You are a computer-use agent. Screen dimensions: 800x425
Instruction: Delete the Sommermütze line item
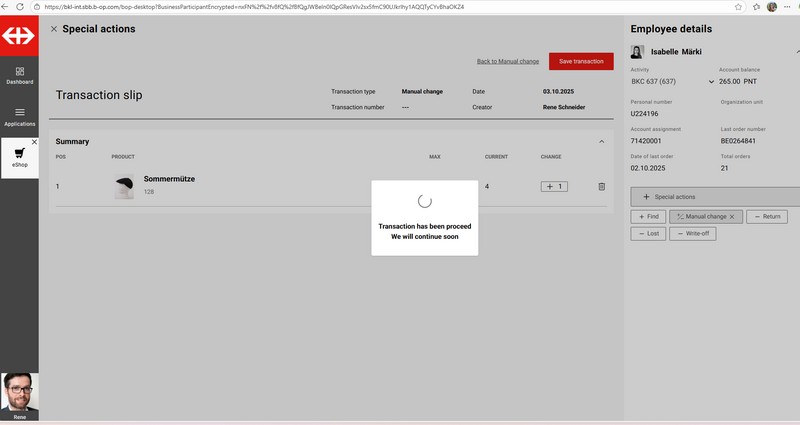click(x=601, y=186)
